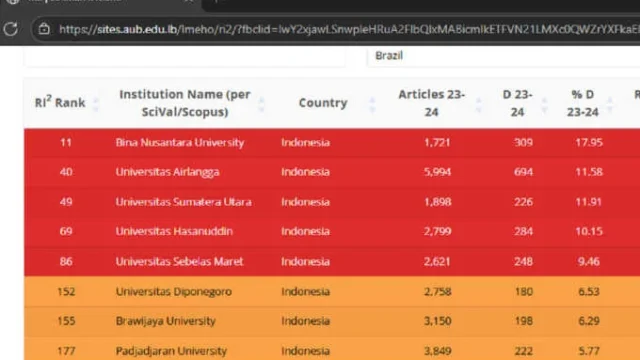Click percentage value 6.29
640x360 pixels.
pyautogui.click(x=589, y=321)
